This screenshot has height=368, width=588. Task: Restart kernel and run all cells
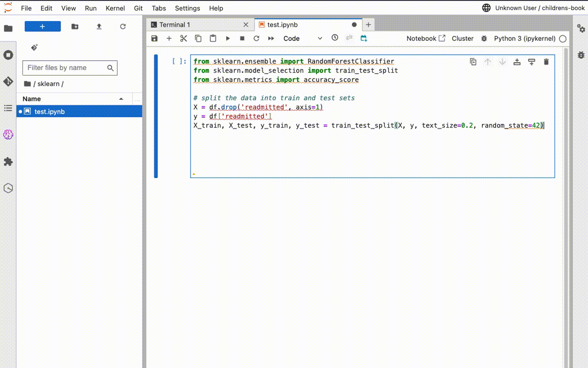coord(271,39)
